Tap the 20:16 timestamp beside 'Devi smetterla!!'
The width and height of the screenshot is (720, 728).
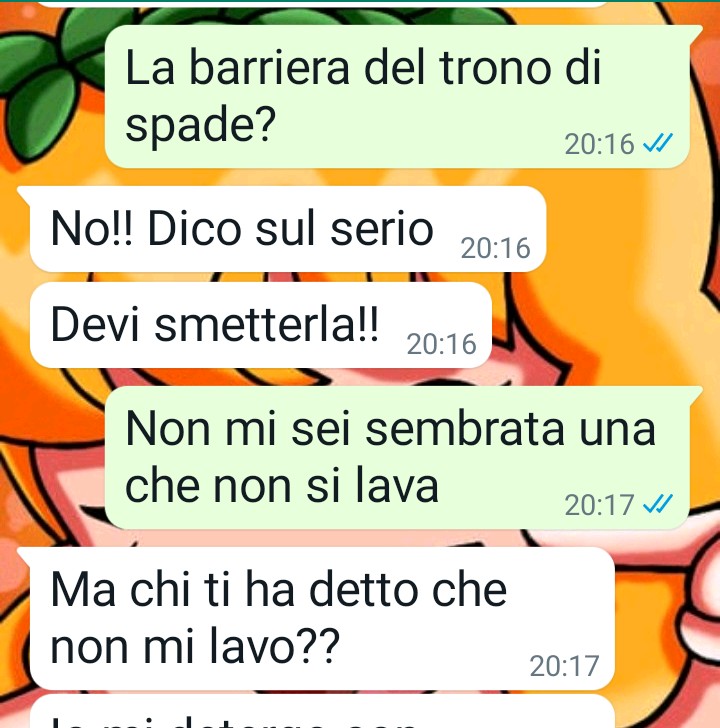point(441,344)
